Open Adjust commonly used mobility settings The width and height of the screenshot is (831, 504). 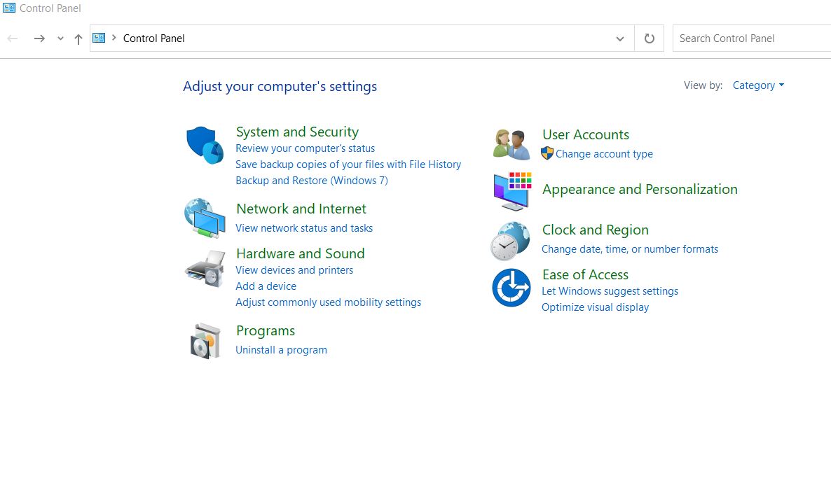coord(329,302)
